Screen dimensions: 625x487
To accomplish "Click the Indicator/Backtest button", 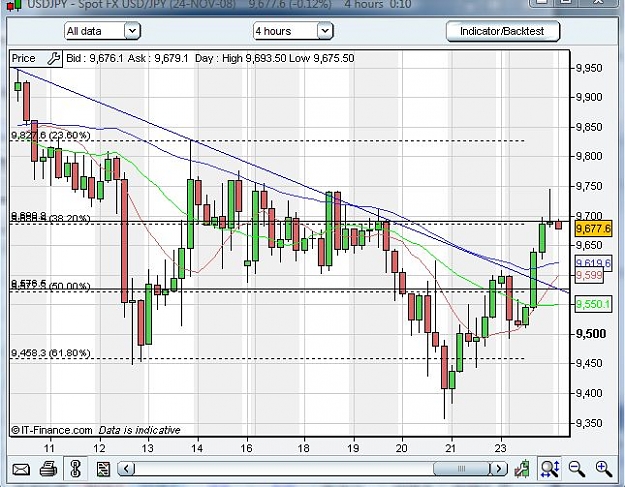I will tap(502, 31).
